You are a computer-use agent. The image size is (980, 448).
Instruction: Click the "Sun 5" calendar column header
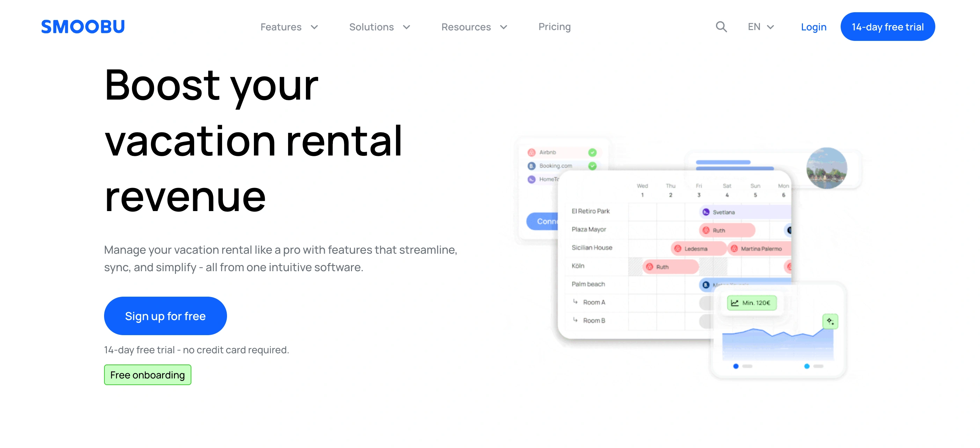(755, 190)
